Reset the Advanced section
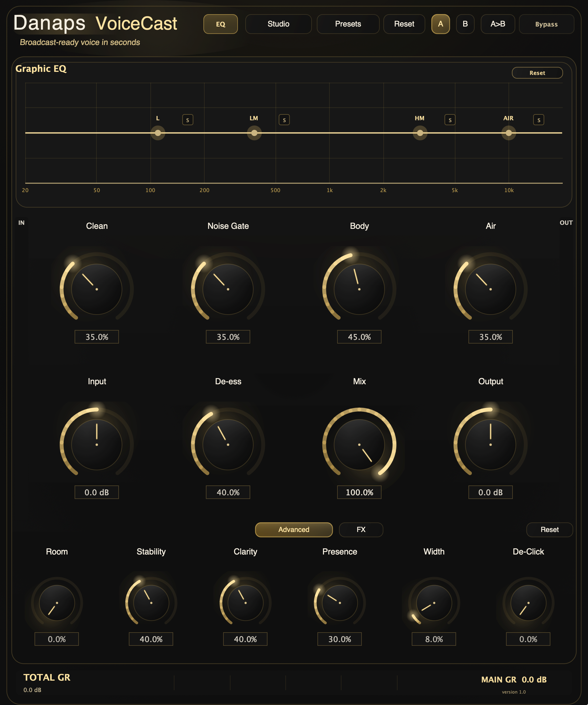The image size is (588, 705). (x=549, y=530)
